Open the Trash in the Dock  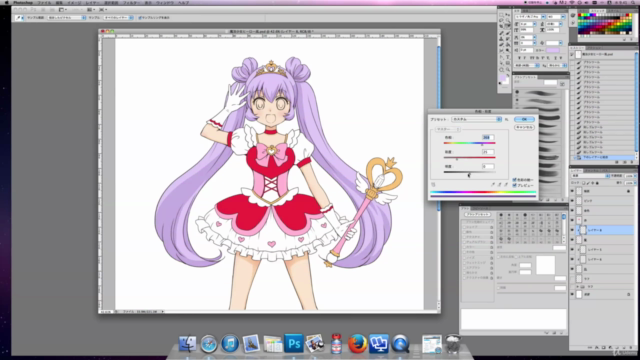453,344
